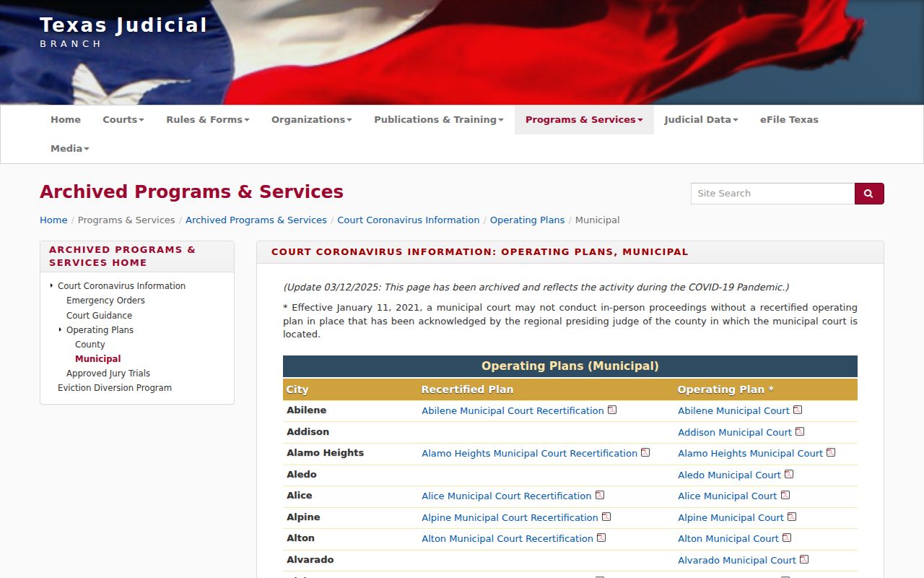Open Alpine Municipal Court Recertification link
The width and height of the screenshot is (924, 578).
[510, 517]
